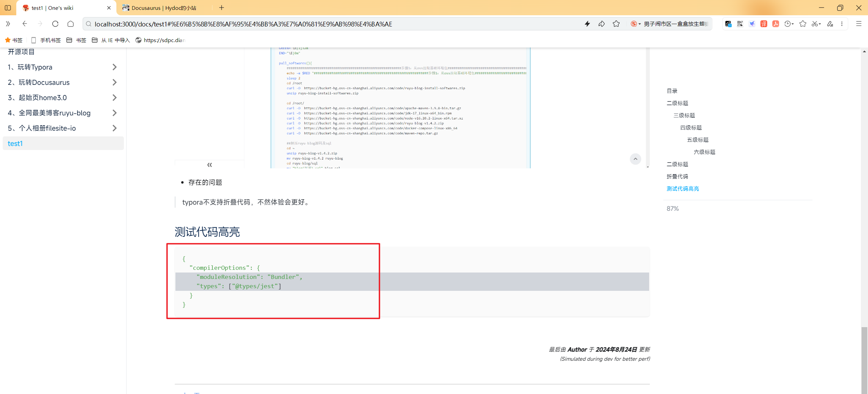
Task: Open the Sogou search engine dropdown
Action: (x=636, y=24)
